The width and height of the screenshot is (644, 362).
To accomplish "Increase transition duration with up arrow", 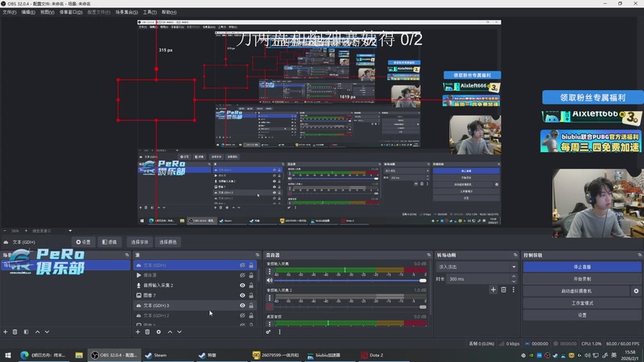I will (514, 277).
